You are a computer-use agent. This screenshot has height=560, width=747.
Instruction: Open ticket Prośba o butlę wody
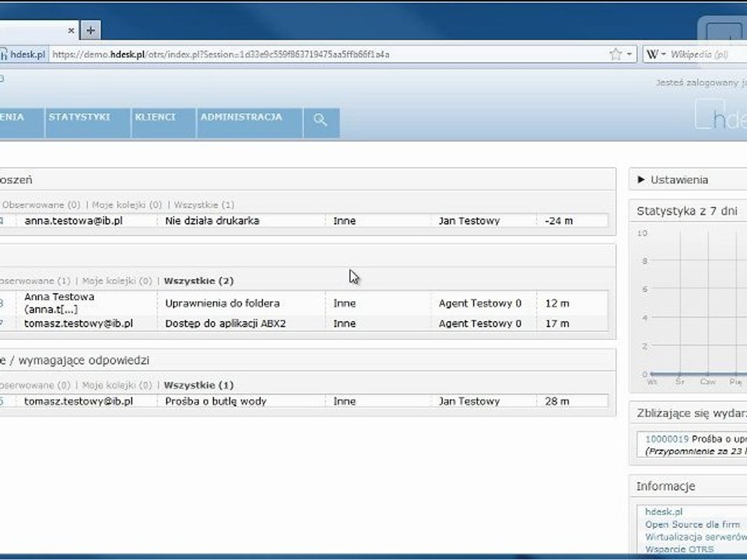(216, 401)
